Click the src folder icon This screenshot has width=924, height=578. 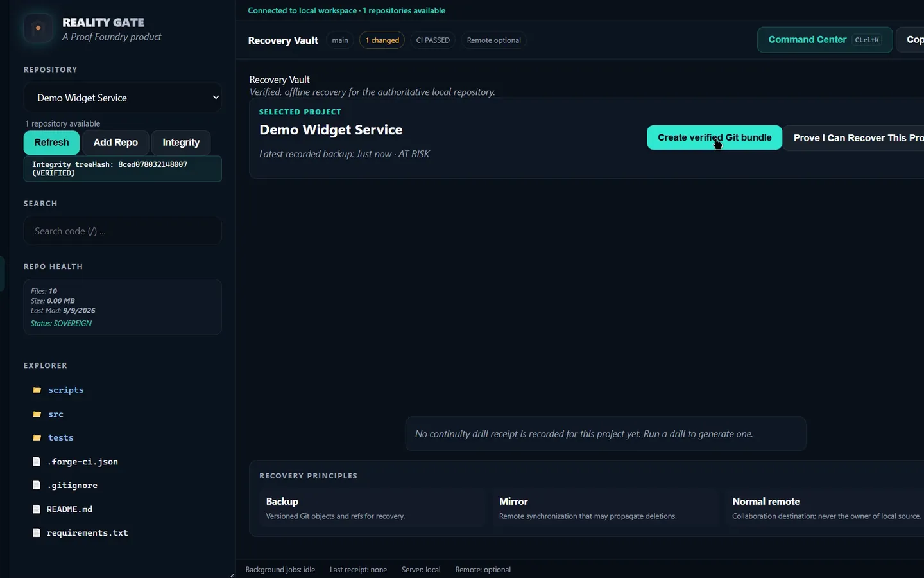(37, 414)
